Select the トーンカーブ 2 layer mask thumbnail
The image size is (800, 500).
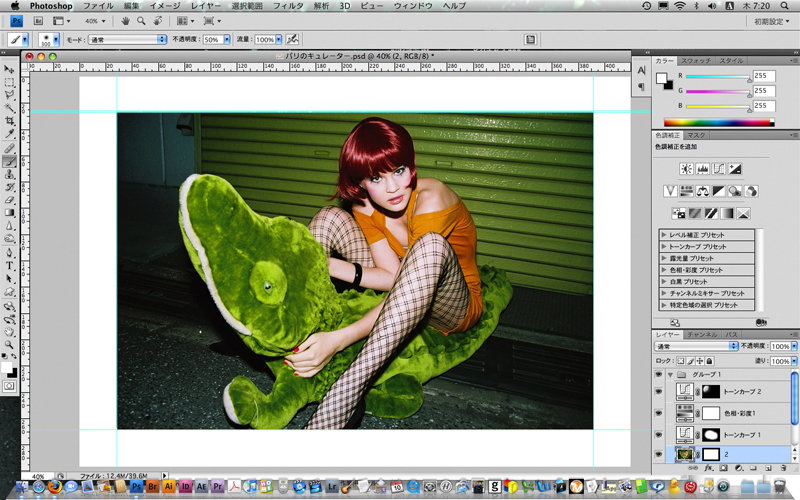click(711, 392)
